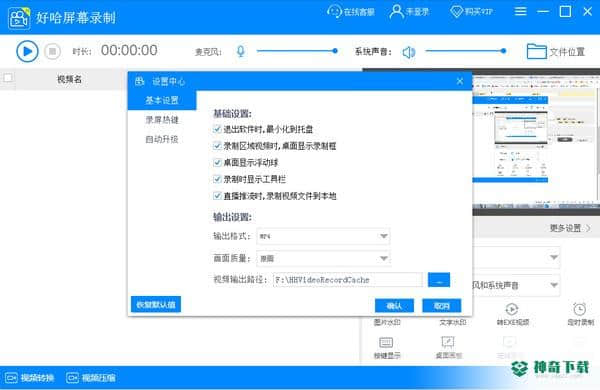600x390 pixels.
Task: Click the 图片水印 label
Action: [x=387, y=322]
